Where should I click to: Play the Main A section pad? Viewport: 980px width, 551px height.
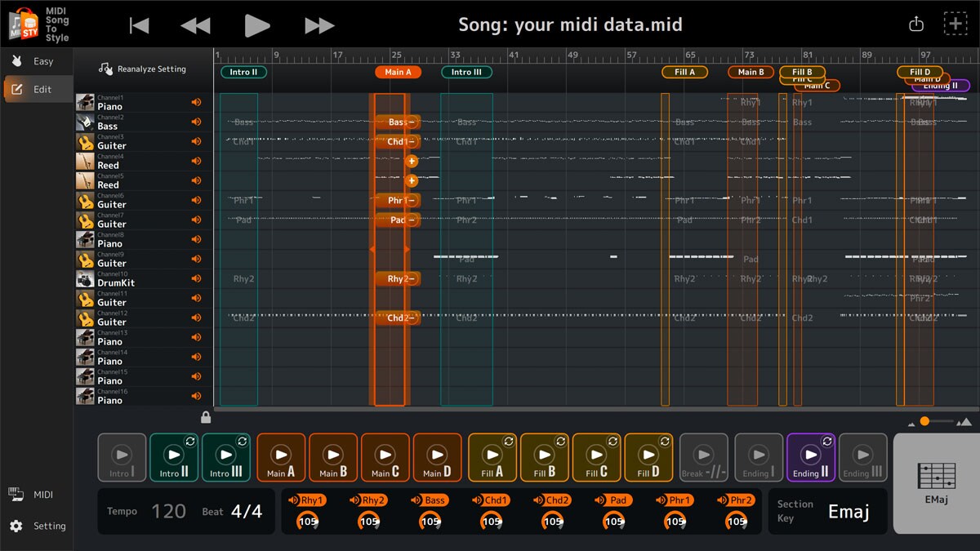[x=280, y=457]
